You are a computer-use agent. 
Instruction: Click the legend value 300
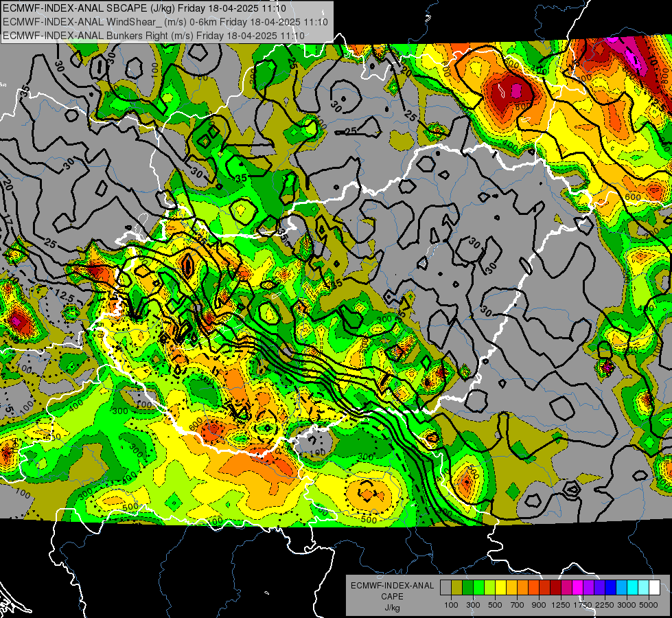click(x=473, y=605)
